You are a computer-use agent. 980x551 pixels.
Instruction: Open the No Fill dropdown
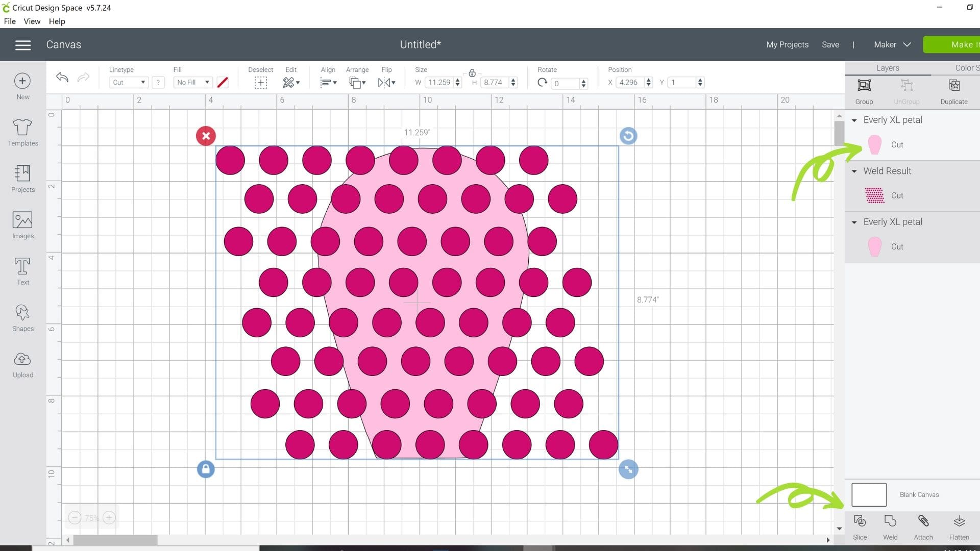[x=192, y=82]
